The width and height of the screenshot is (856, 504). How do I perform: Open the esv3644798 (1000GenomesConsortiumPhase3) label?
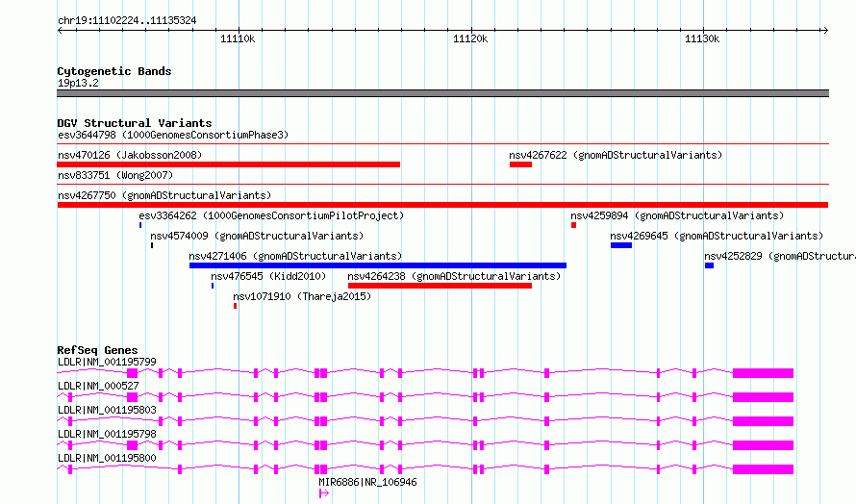pyautogui.click(x=173, y=135)
